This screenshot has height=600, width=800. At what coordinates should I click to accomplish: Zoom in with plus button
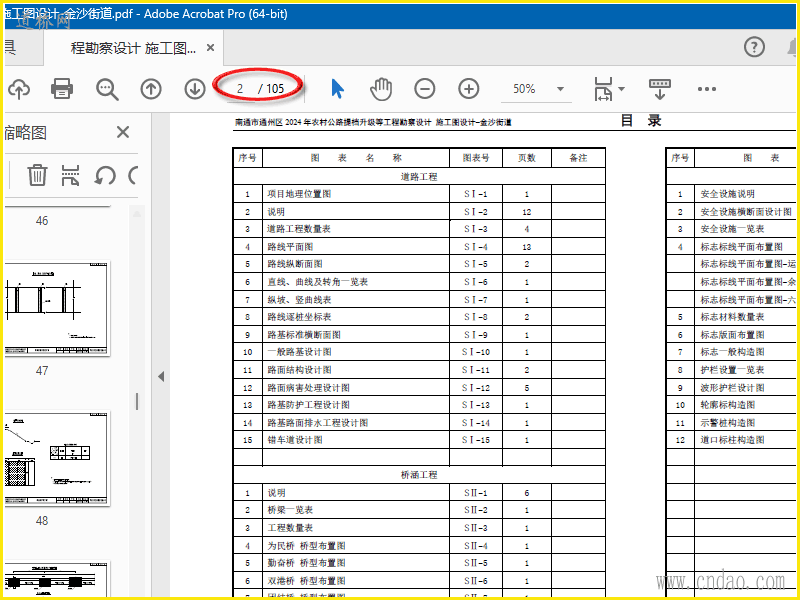tap(468, 89)
